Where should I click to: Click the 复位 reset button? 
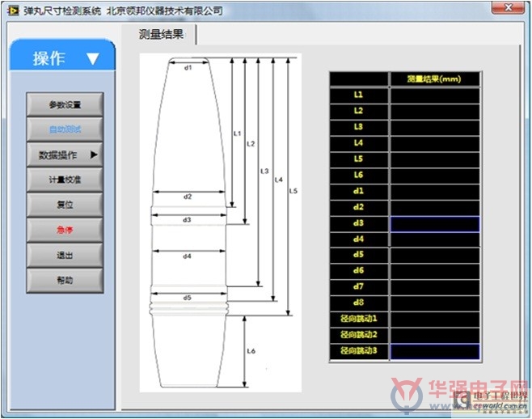pyautogui.click(x=65, y=205)
